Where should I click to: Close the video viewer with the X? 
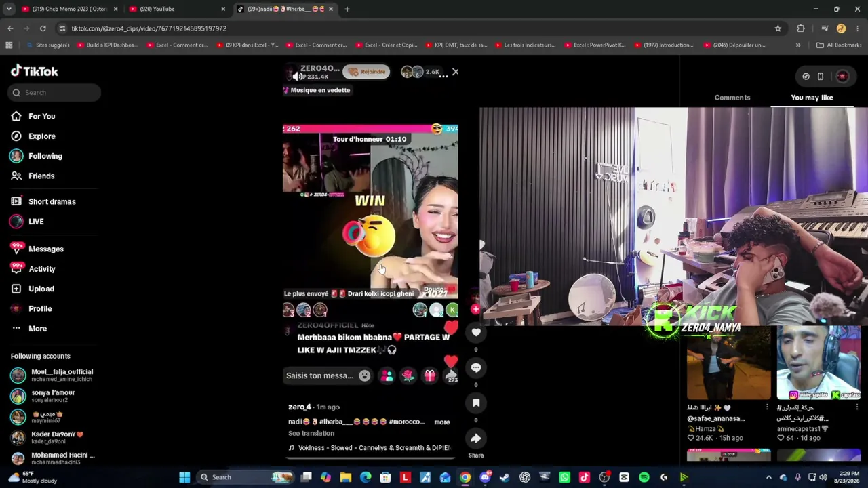[455, 71]
